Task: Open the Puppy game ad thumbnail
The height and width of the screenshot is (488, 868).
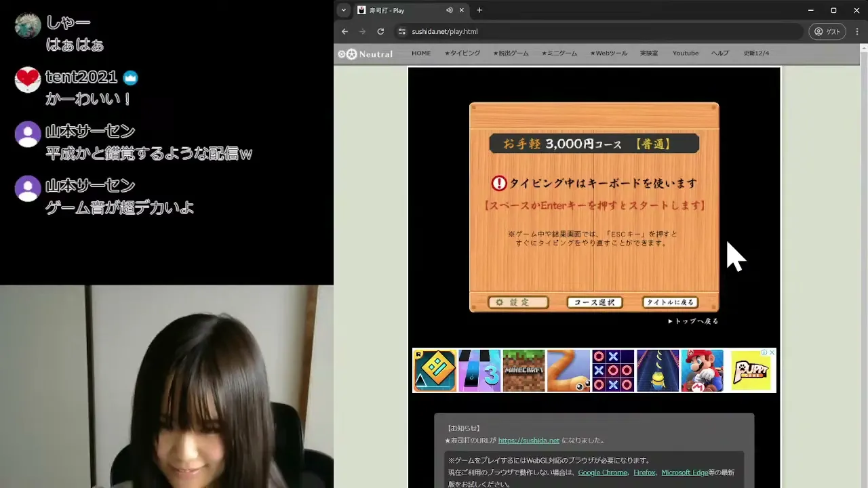Action: coord(749,371)
